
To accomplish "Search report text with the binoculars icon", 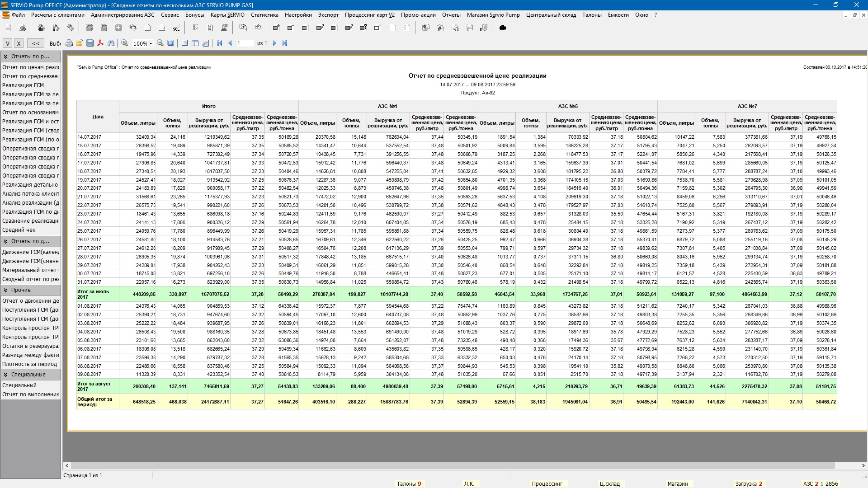I will pyautogui.click(x=111, y=43).
